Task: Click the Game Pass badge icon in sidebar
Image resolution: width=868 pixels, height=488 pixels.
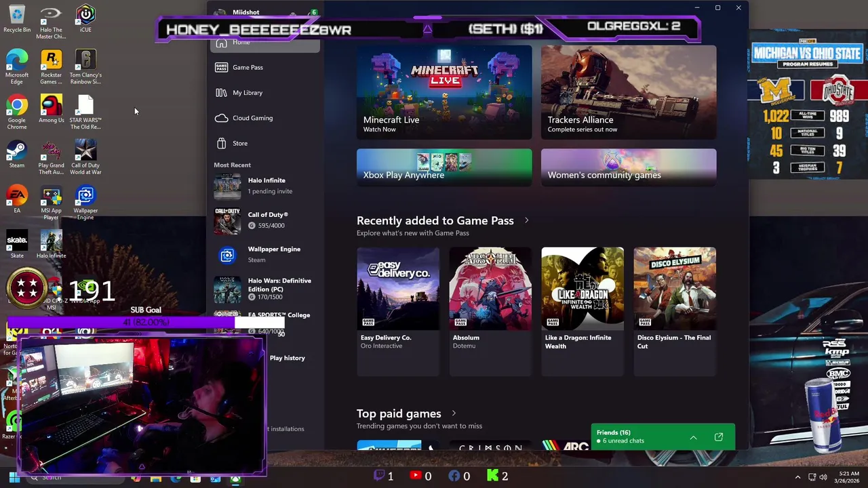Action: click(221, 67)
